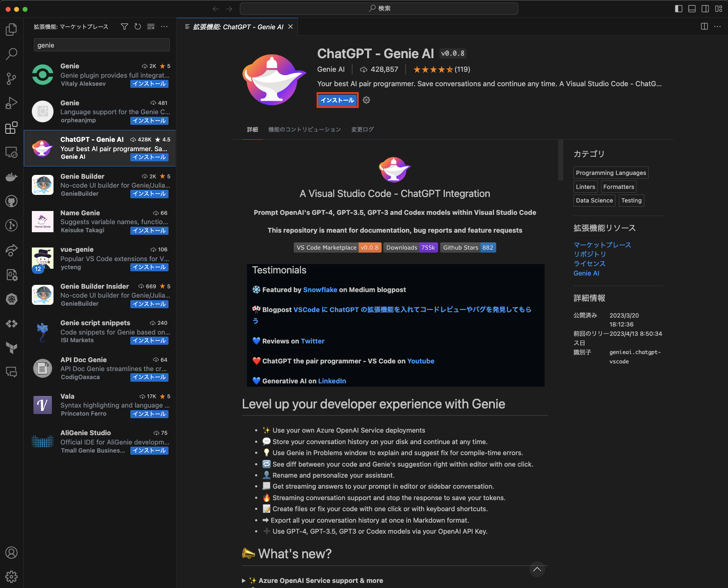Viewport: 728px width, 588px height.
Task: Install Genie by Vitaly Alekseev
Action: [x=149, y=84]
